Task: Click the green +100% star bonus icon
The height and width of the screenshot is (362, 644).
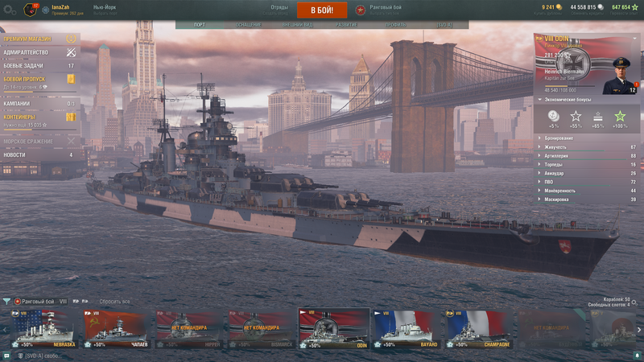Action: pyautogui.click(x=620, y=116)
